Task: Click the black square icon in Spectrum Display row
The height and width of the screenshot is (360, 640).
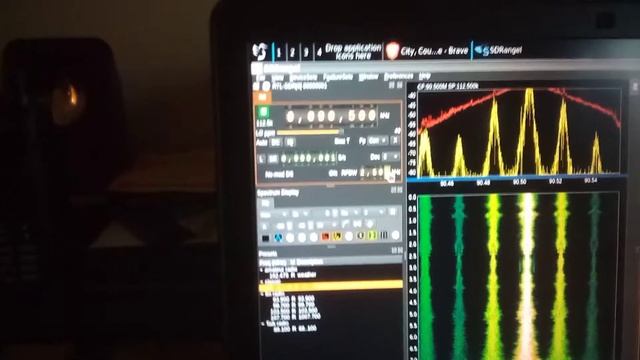Action: tap(265, 238)
